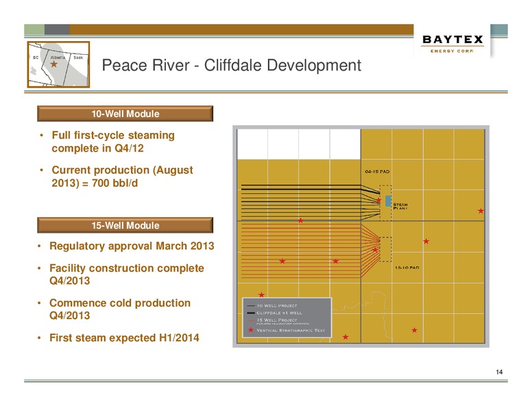Click the dashed 13-10 pad outline on map
The image size is (532, 411).
tap(385, 249)
